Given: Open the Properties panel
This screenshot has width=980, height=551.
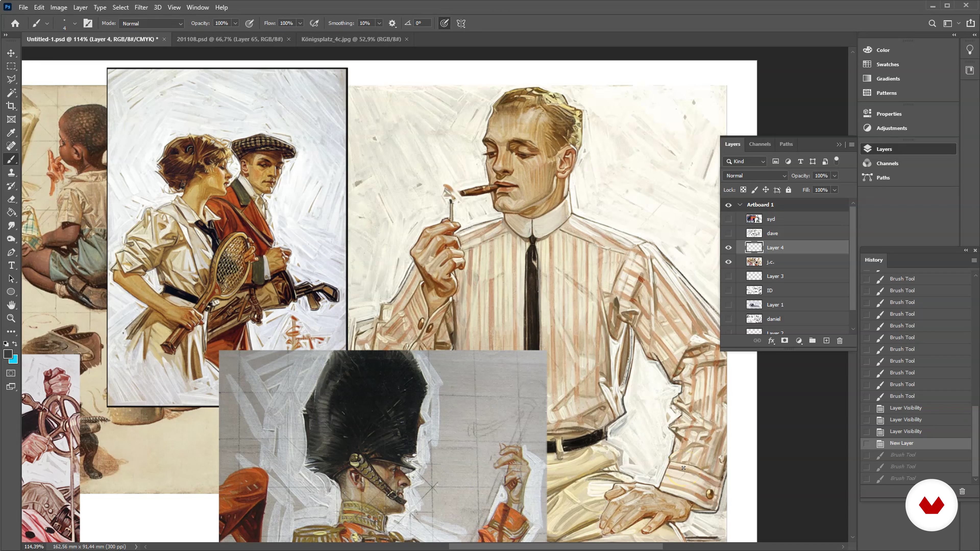Looking at the screenshot, I should pos(889,114).
